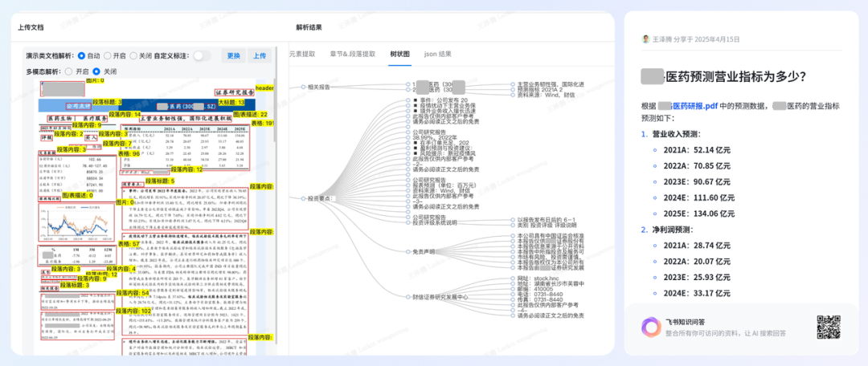Open the 章节&.段落提取 tab
The image size is (868, 366).
352,55
